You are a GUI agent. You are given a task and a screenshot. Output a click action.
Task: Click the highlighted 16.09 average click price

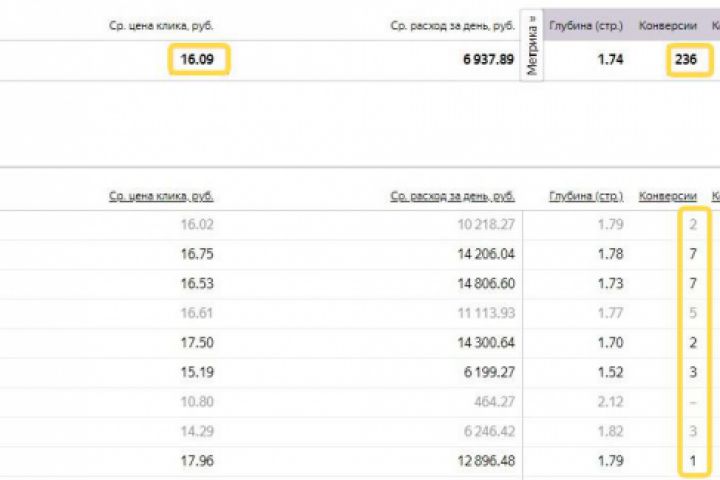click(x=198, y=60)
